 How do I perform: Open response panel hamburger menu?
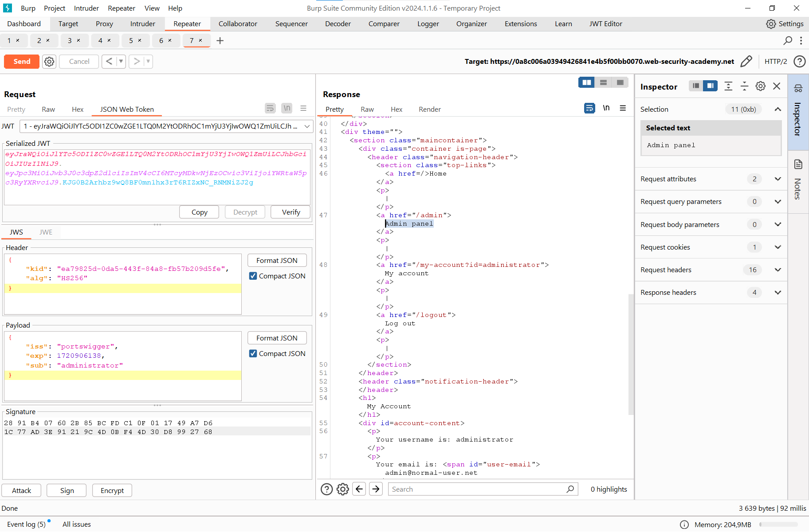click(x=623, y=108)
